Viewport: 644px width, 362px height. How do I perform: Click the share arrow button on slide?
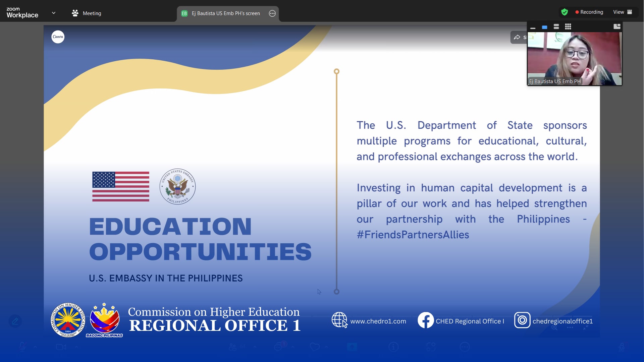pos(519,37)
